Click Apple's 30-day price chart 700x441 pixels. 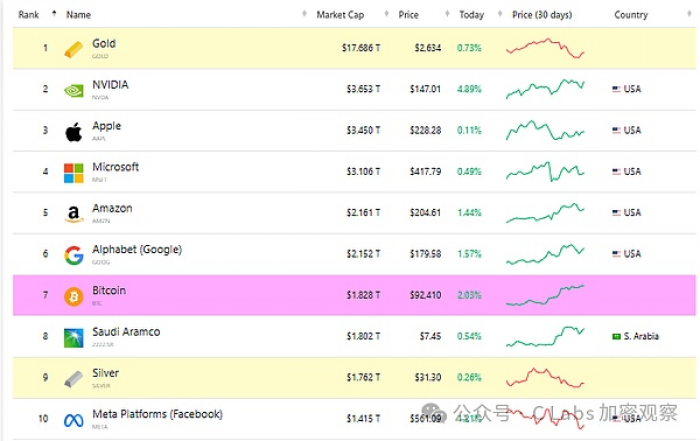coord(545,130)
